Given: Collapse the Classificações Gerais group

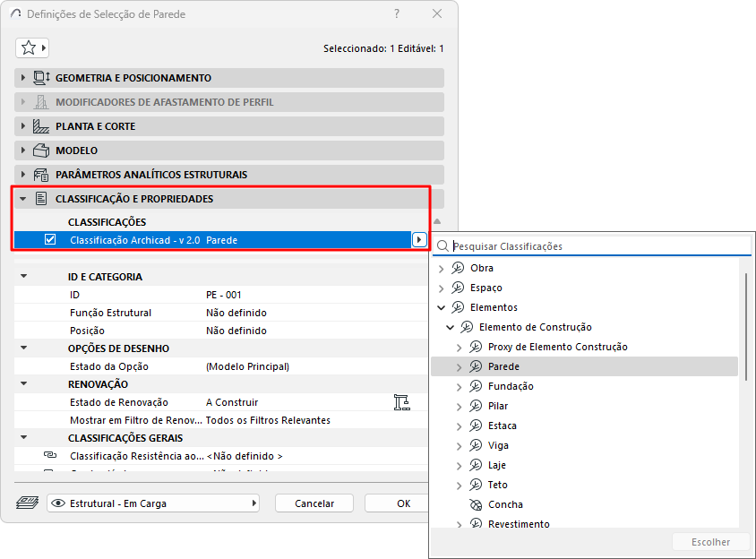Looking at the screenshot, I should click(x=23, y=437).
